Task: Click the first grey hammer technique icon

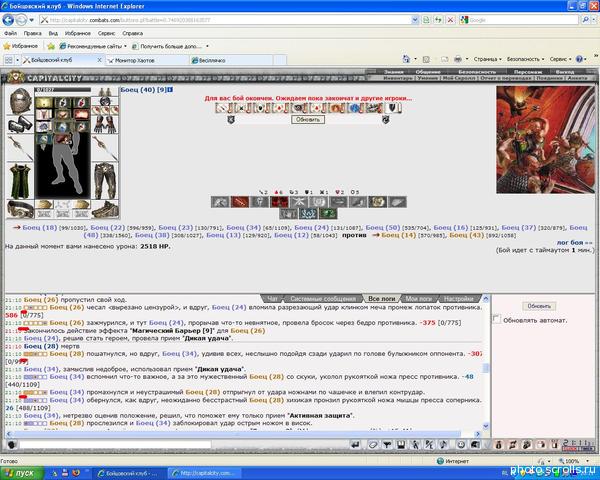Action: 220,202
